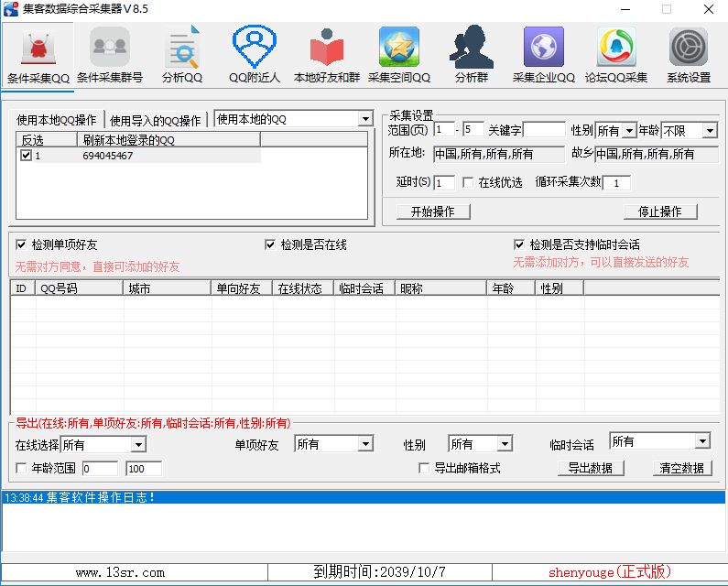Open 采集企业QQ tool
Viewport: 728px width, 586px height.
pos(544,57)
